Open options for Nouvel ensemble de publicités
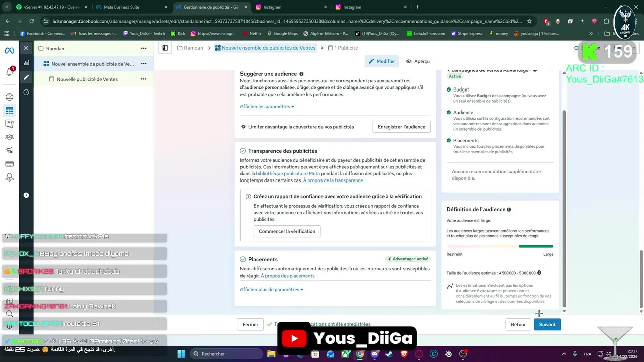This screenshot has width=644, height=362. pyautogui.click(x=144, y=64)
